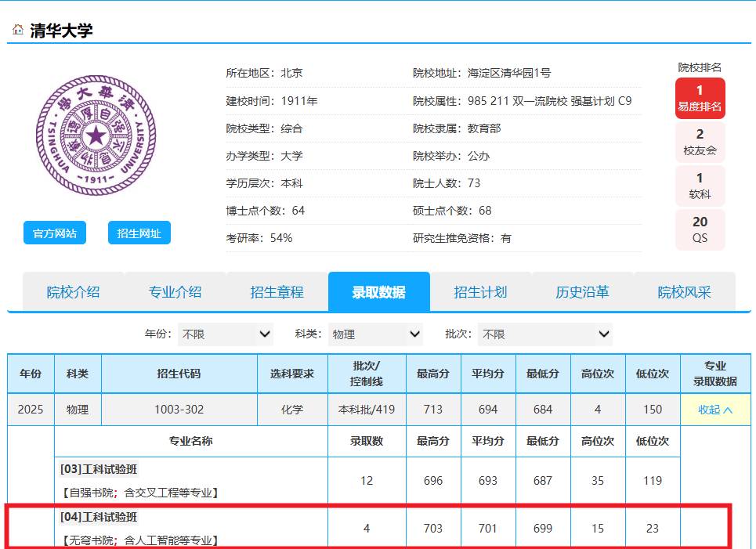This screenshot has height=549, width=756.
Task: Switch to the 专业介绍 tab
Action: click(175, 292)
